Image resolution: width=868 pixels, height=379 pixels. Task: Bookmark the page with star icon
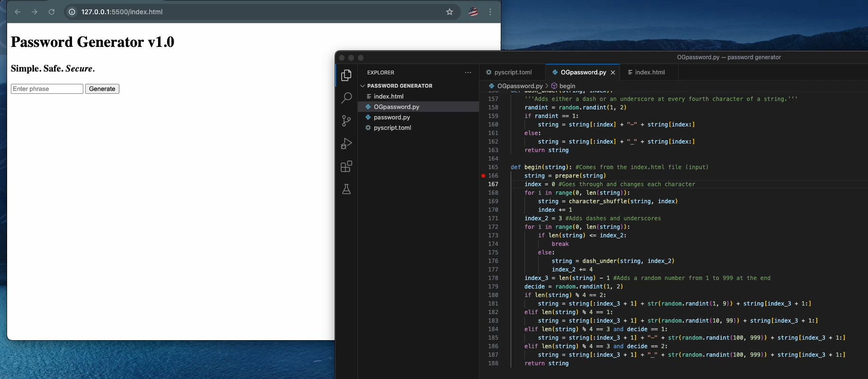coord(450,12)
